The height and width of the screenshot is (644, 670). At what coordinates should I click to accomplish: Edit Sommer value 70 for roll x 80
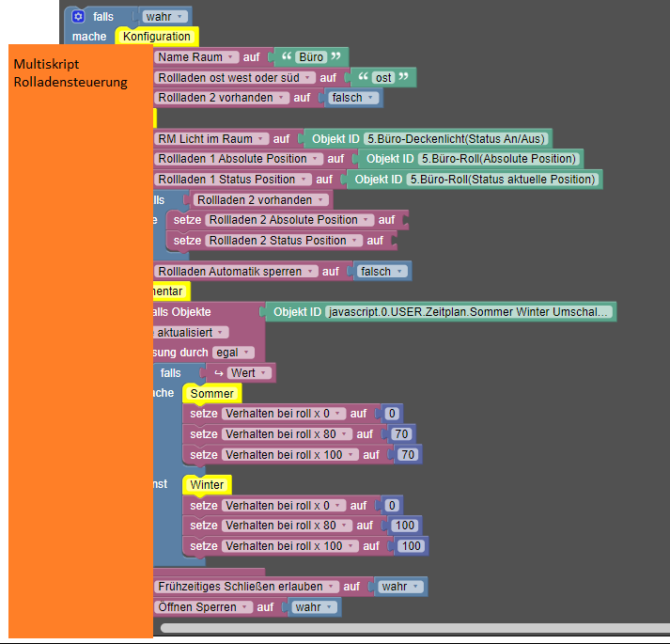coord(401,434)
